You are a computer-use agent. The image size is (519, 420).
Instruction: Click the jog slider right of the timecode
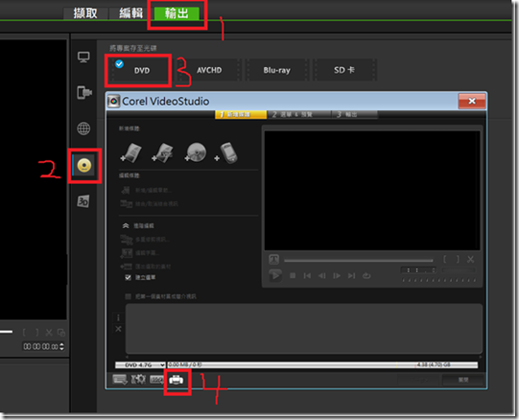459,270
